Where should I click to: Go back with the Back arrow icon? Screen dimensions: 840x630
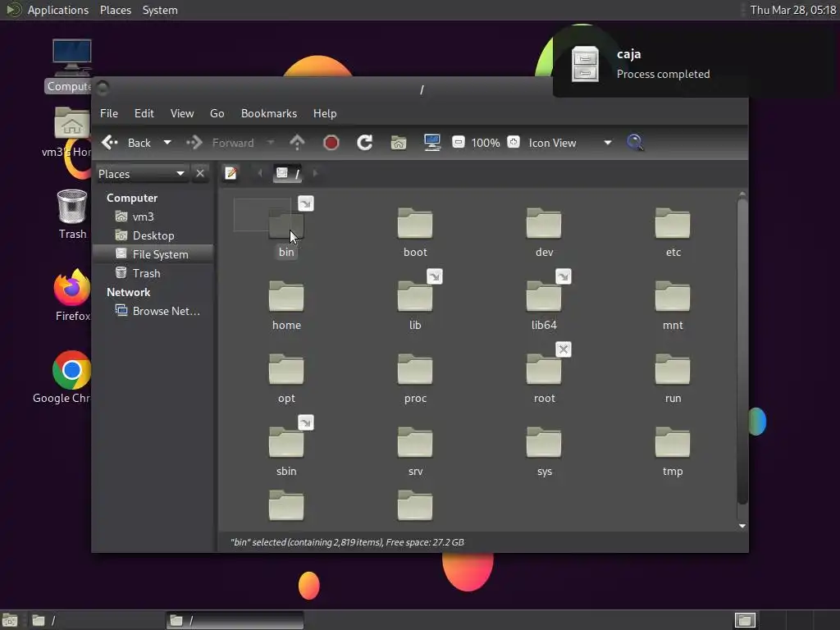click(x=110, y=143)
